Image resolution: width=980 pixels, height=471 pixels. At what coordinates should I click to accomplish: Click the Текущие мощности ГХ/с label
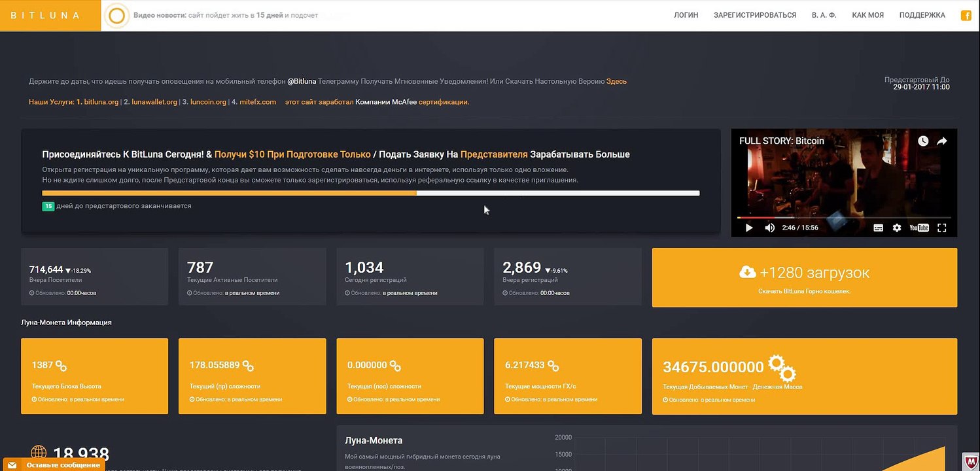540,387
